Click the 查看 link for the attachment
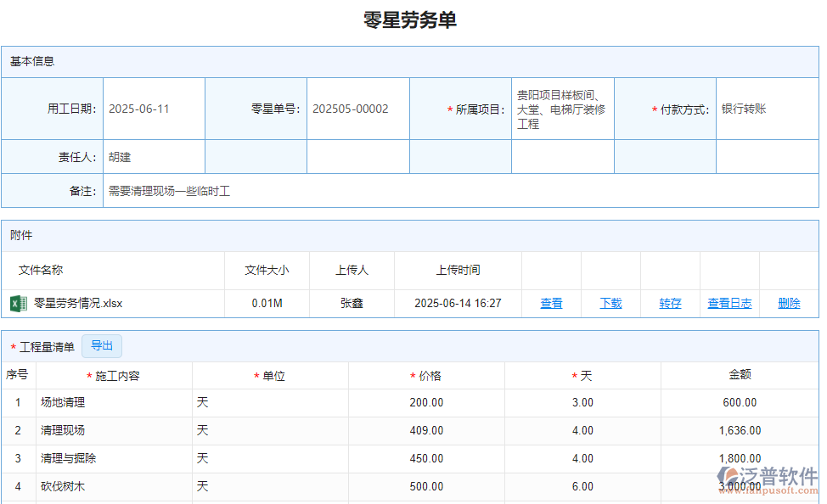 (551, 303)
